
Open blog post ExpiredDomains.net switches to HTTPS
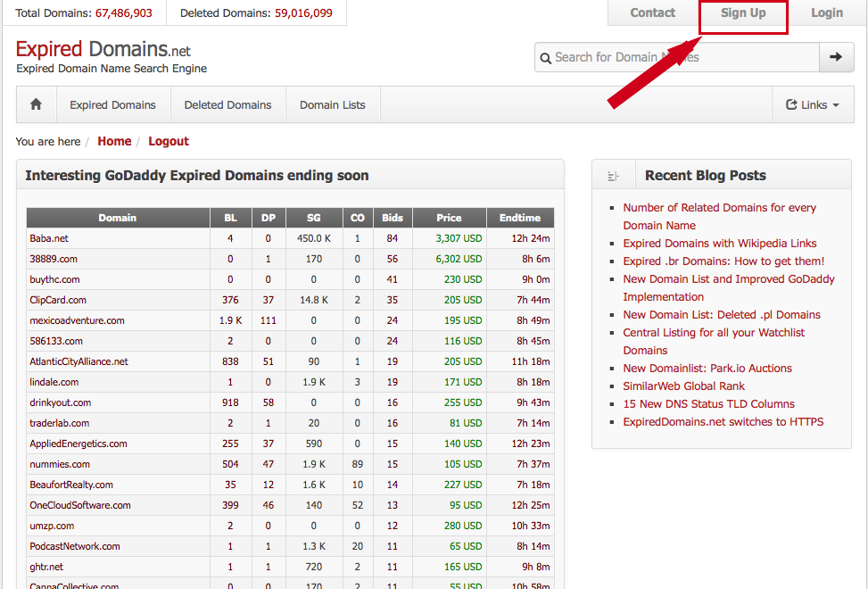[723, 422]
